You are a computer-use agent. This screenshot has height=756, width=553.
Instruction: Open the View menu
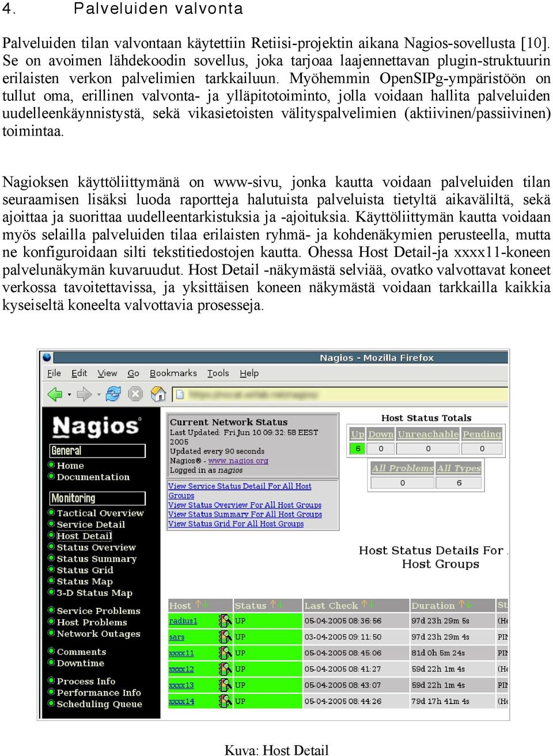107,373
